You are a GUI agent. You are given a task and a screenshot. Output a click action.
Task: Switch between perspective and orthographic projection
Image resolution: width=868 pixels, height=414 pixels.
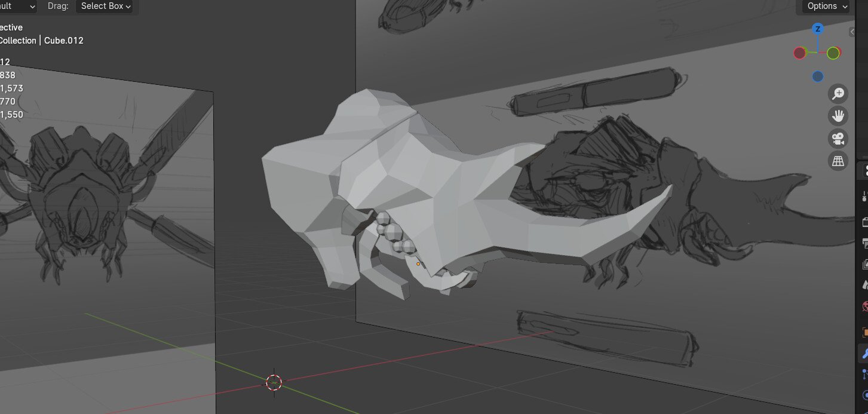pos(838,161)
